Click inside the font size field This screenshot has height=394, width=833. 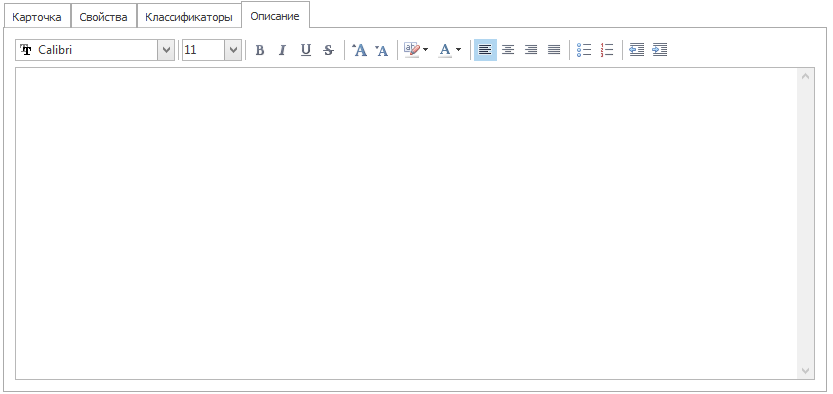[204, 50]
